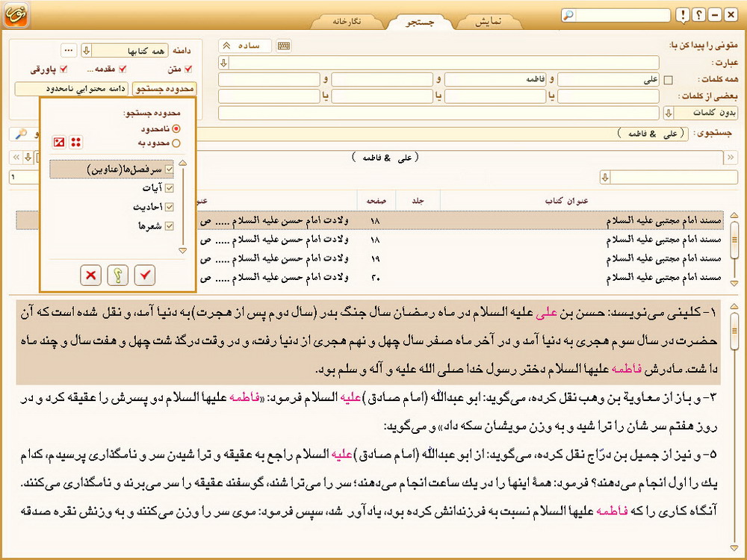Cancel the scope popup with the red X
747x560 pixels.
click(91, 275)
